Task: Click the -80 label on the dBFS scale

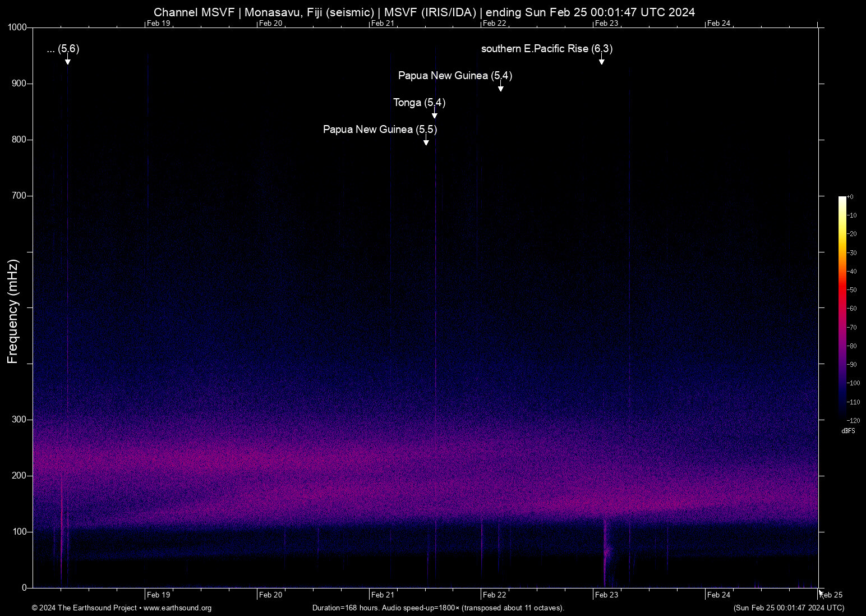Action: [x=852, y=346]
